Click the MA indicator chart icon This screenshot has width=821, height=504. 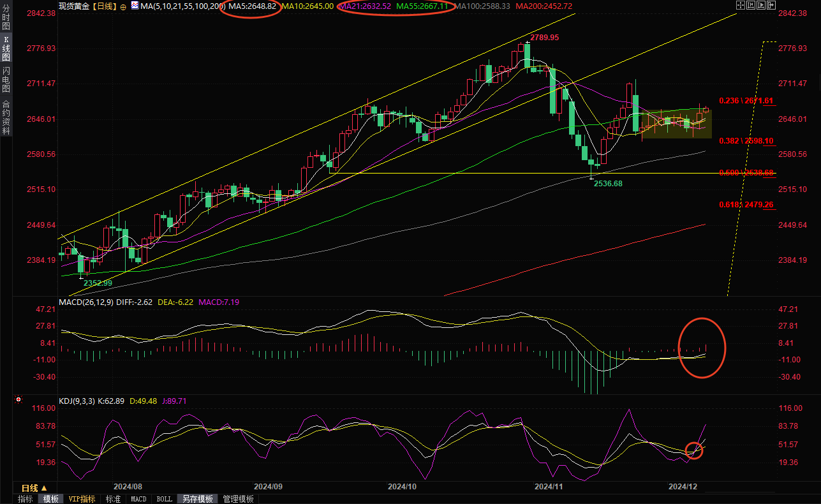[134, 6]
